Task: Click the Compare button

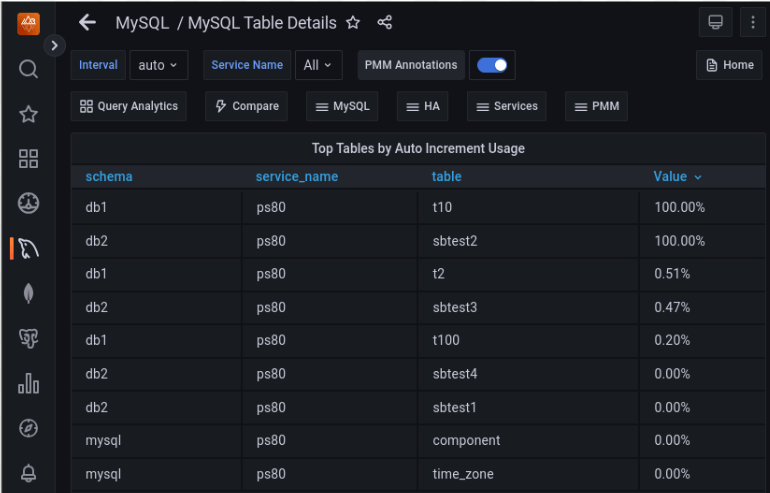Action: click(247, 106)
